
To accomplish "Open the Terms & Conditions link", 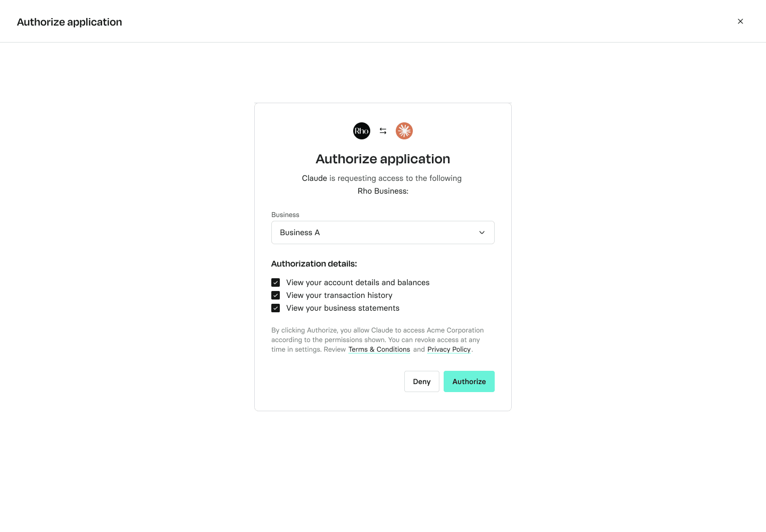I will coord(379,350).
